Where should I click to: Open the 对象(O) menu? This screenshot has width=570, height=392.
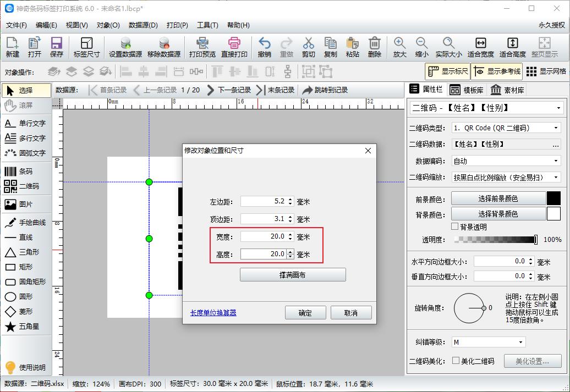[108, 25]
